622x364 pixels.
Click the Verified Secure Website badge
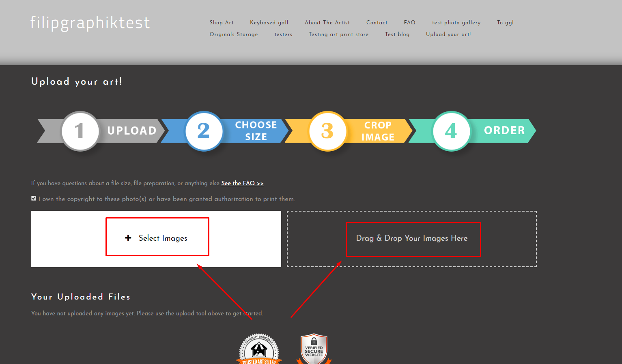(x=314, y=349)
